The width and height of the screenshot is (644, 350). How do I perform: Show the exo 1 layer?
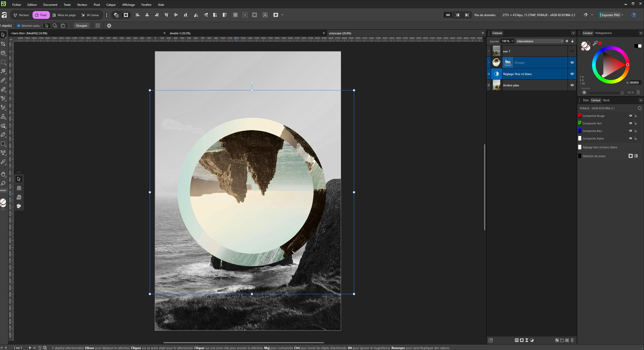point(572,51)
